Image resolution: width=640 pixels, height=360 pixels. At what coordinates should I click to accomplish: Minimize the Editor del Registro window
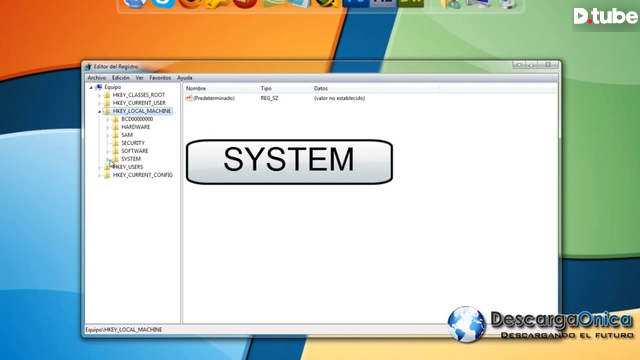click(x=519, y=65)
